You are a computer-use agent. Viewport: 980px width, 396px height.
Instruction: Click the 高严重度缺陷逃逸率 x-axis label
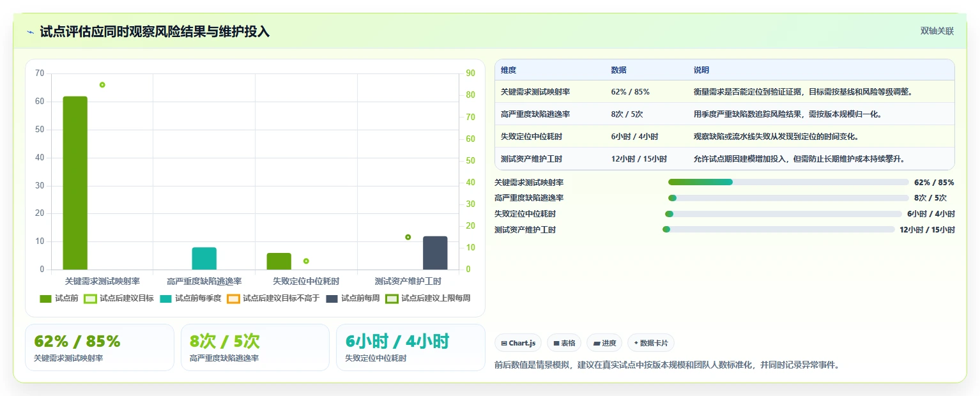pos(204,281)
